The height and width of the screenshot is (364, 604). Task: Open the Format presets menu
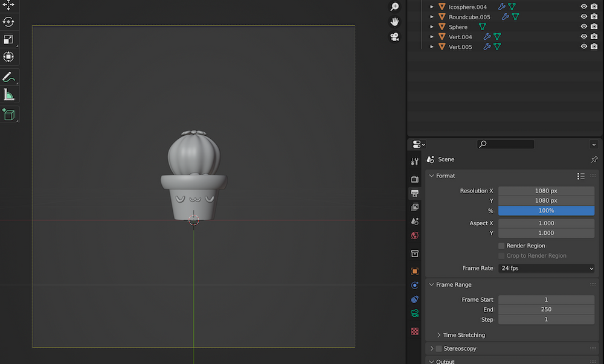coord(580,176)
